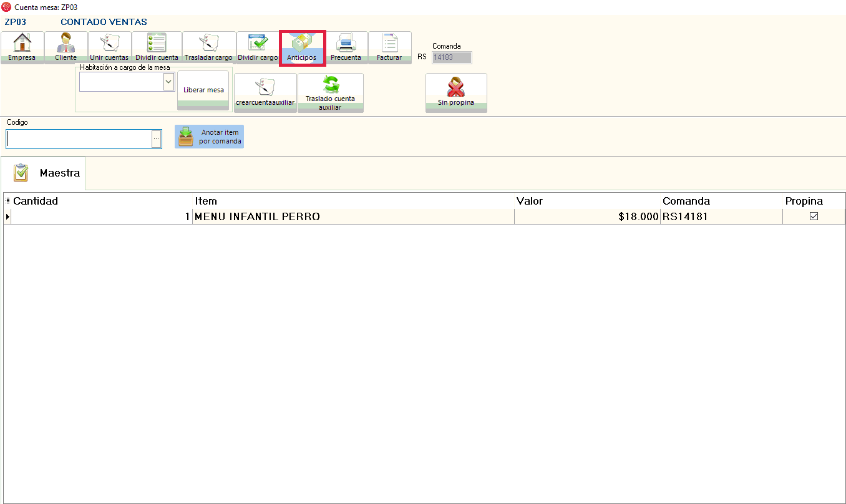Image resolution: width=846 pixels, height=504 pixels.
Task: Click the Empresa house icon
Action: click(22, 43)
